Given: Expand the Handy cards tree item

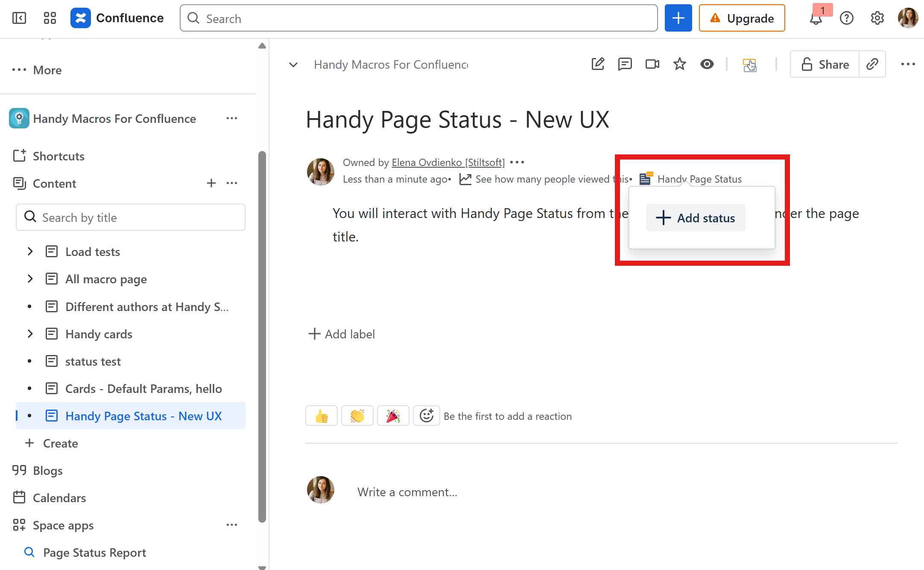Looking at the screenshot, I should click(x=30, y=334).
